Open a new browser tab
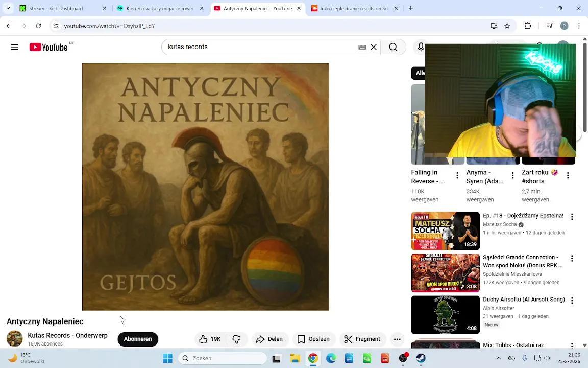Viewport: 588px width, 368px height. click(x=410, y=8)
